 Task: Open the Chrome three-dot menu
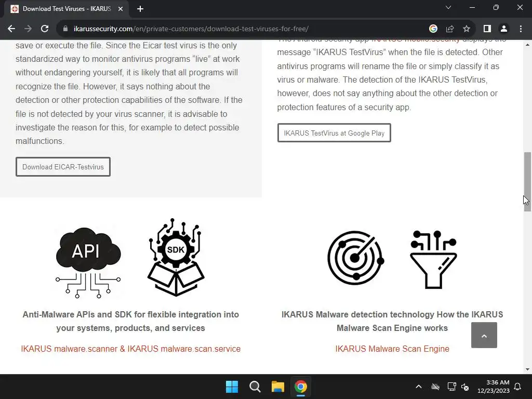tap(521, 29)
